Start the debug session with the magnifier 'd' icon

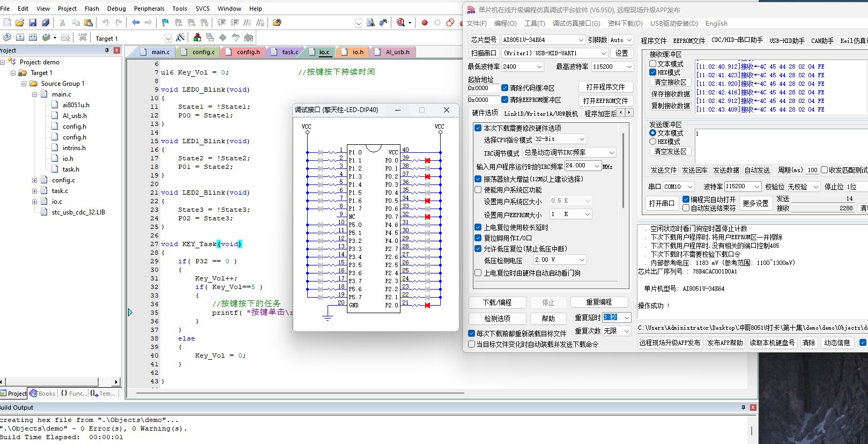(x=401, y=23)
